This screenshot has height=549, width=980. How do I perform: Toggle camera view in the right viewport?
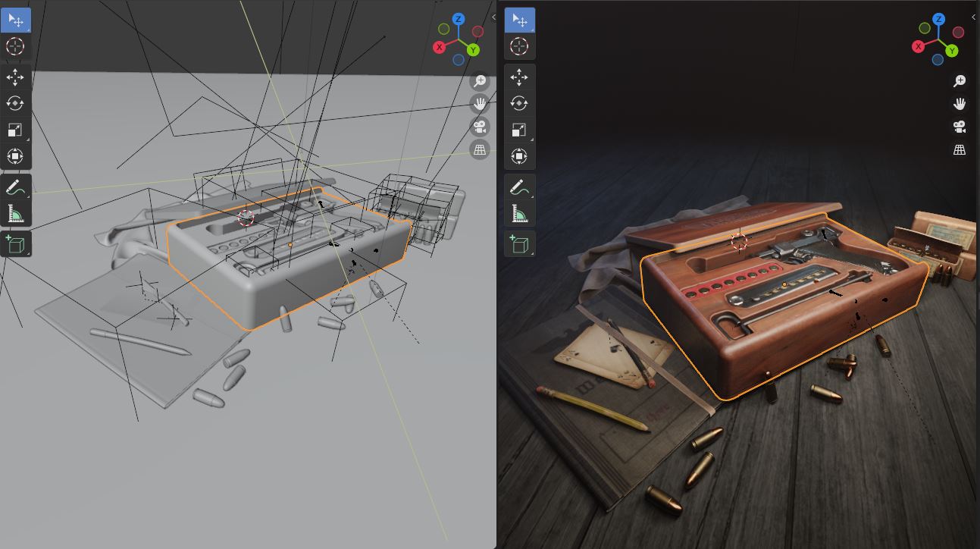tap(960, 127)
